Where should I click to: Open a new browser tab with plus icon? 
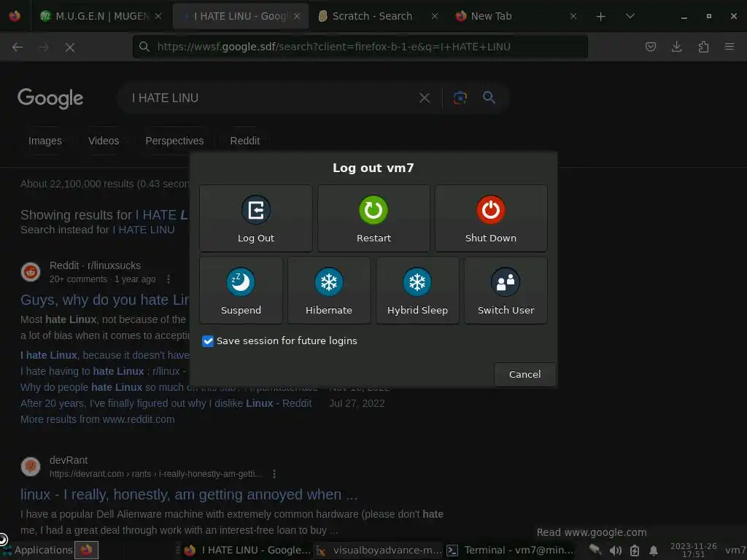601,17
